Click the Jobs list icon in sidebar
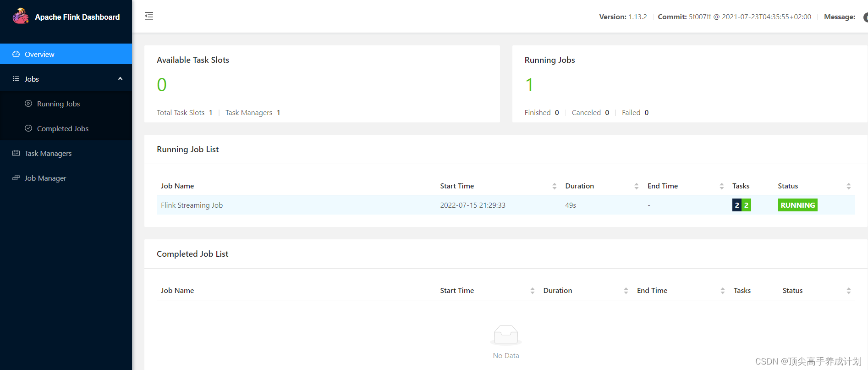The image size is (868, 370). tap(16, 79)
